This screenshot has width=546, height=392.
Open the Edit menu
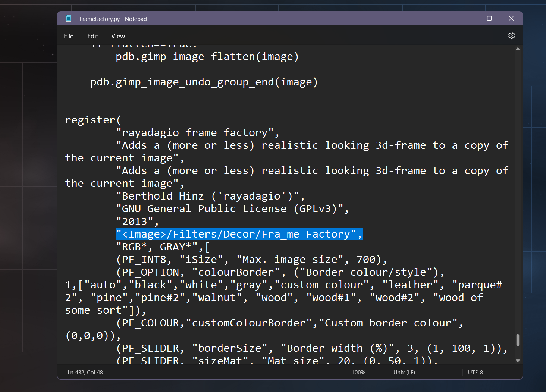92,36
